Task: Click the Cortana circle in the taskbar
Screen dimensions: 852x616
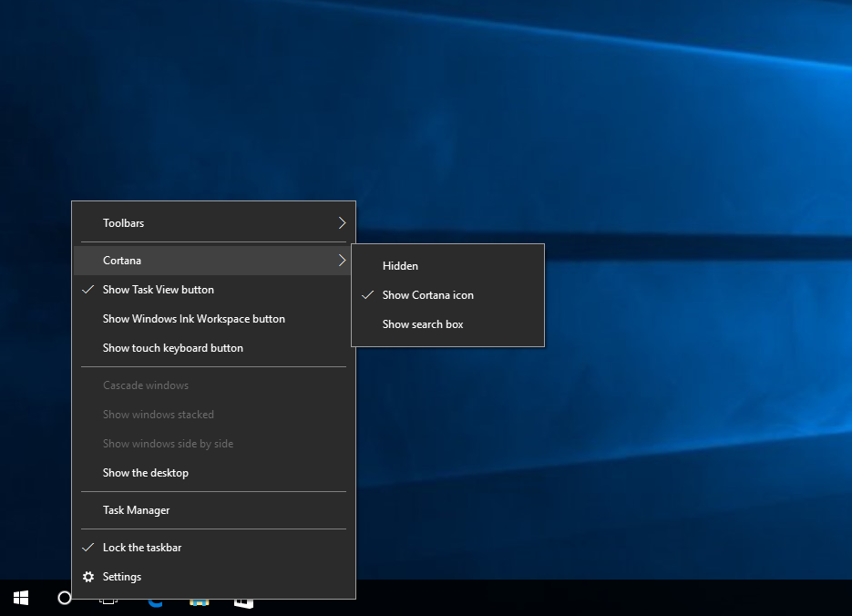Action: pyautogui.click(x=64, y=599)
